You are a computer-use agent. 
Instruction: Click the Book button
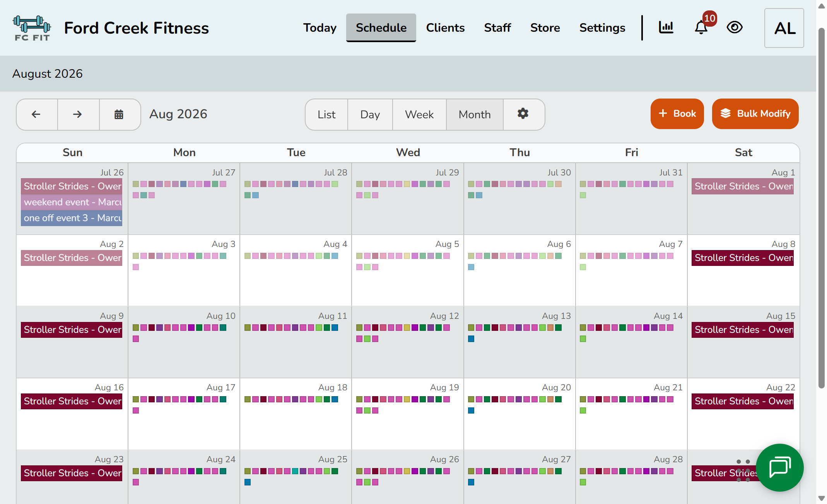[677, 114]
